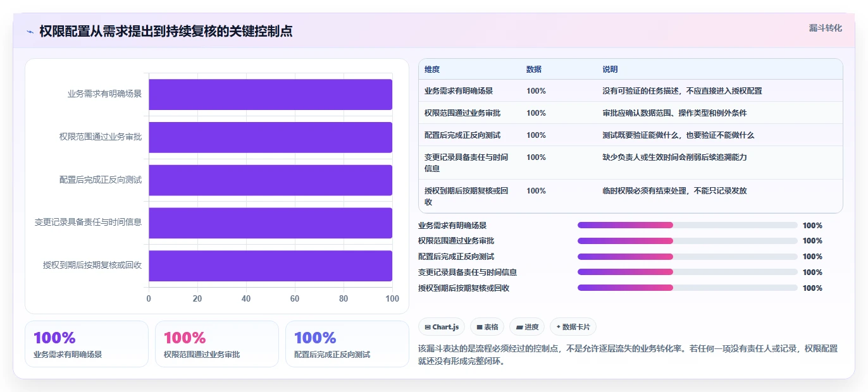Open the pink 100% 权限范围通过业务审批 stat card
Screen dimensions: 868x392
click(217, 344)
